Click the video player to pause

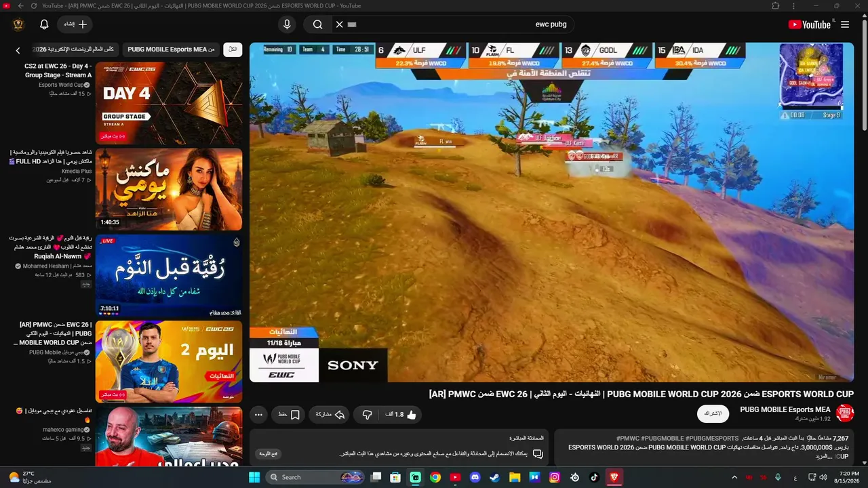tap(551, 212)
